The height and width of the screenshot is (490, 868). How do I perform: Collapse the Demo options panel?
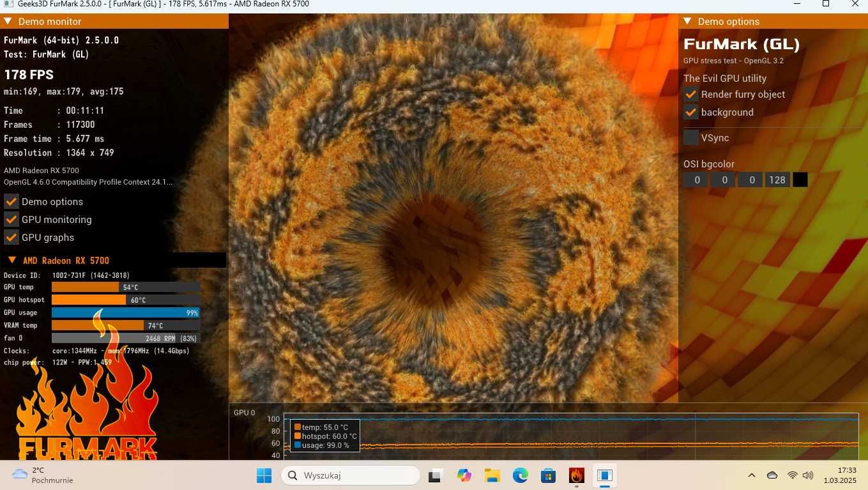click(x=688, y=21)
